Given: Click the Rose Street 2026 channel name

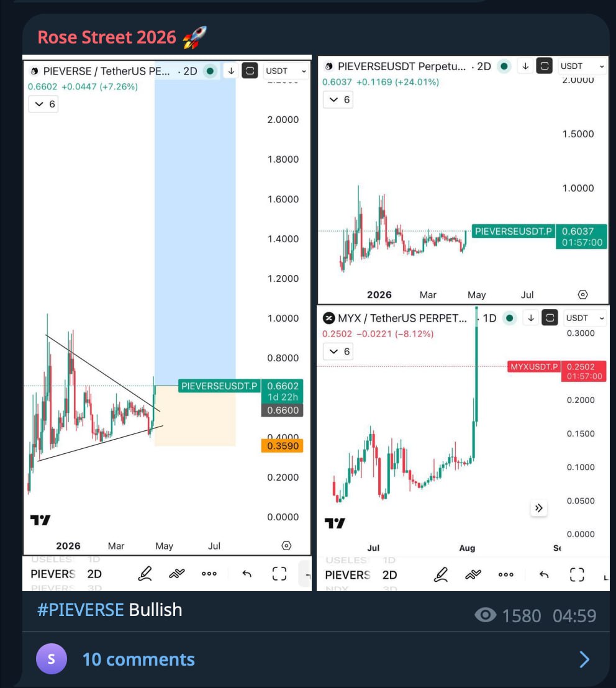Looking at the screenshot, I should point(107,37).
